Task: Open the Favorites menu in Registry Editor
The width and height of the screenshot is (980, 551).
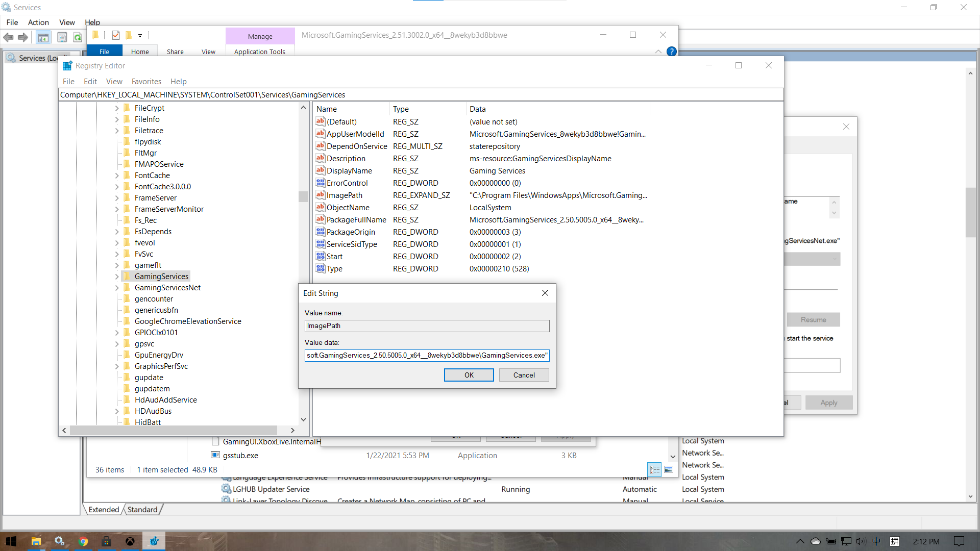Action: pos(146,82)
